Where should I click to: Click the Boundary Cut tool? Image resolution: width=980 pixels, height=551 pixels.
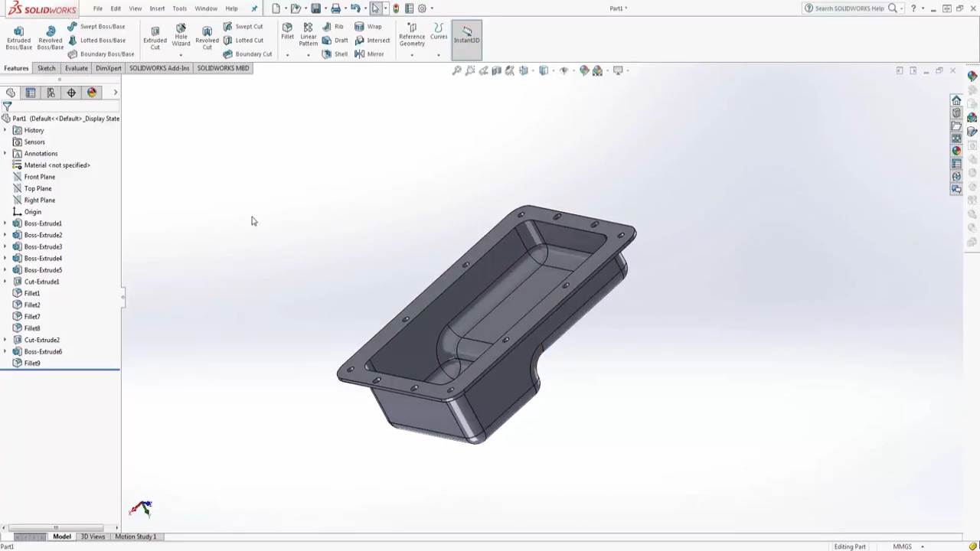[x=247, y=54]
